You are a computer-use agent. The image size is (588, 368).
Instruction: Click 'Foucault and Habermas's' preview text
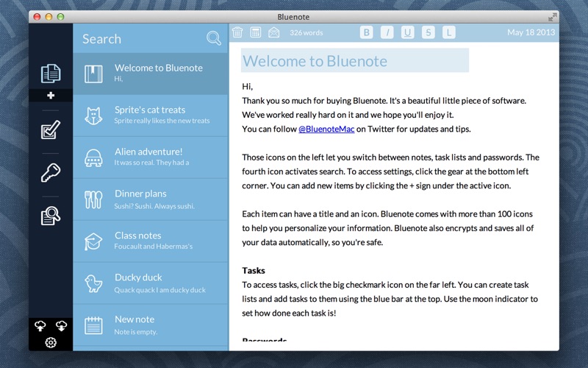(x=154, y=247)
